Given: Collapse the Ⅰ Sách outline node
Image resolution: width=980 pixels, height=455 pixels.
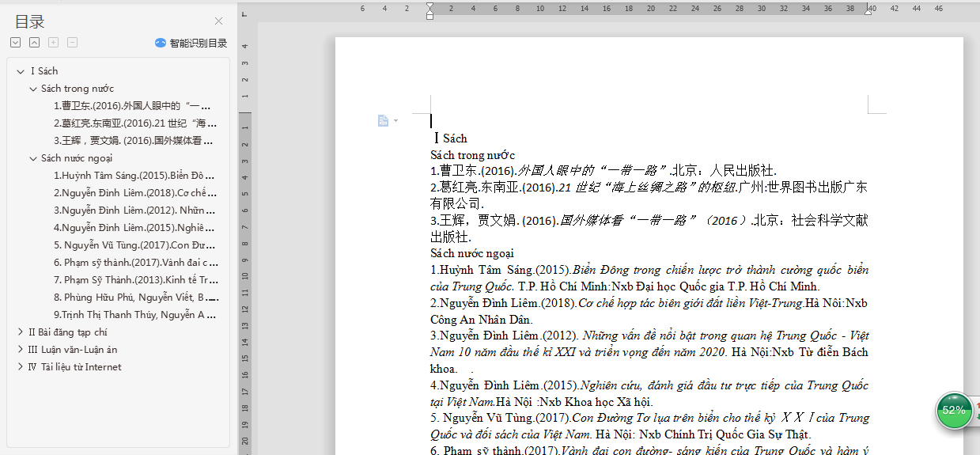Looking at the screenshot, I should point(20,71).
